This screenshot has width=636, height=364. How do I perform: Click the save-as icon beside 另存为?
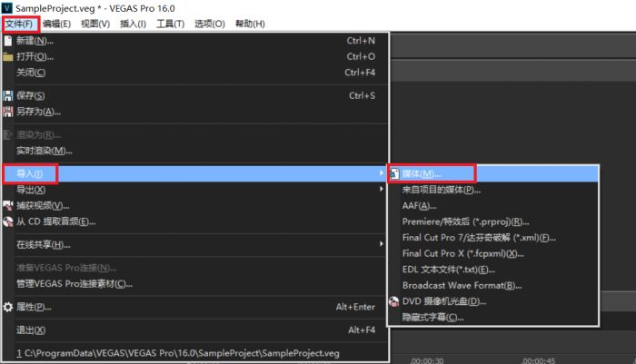(7, 112)
